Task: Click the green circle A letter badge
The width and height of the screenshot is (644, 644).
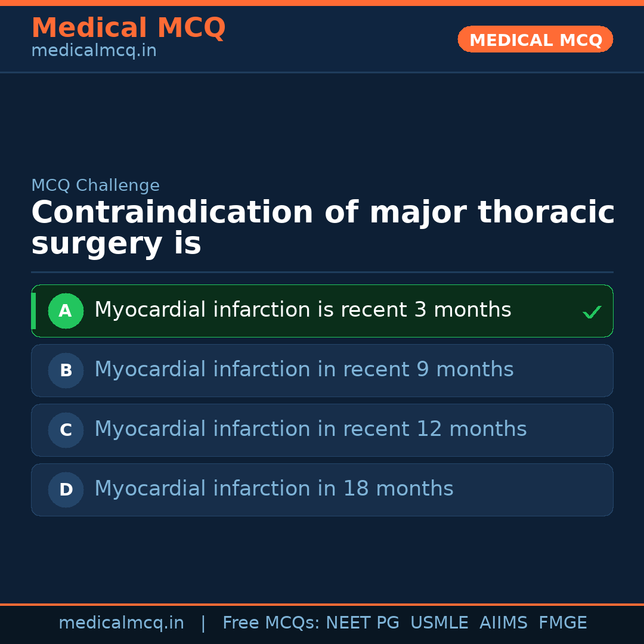Action: pos(66,311)
